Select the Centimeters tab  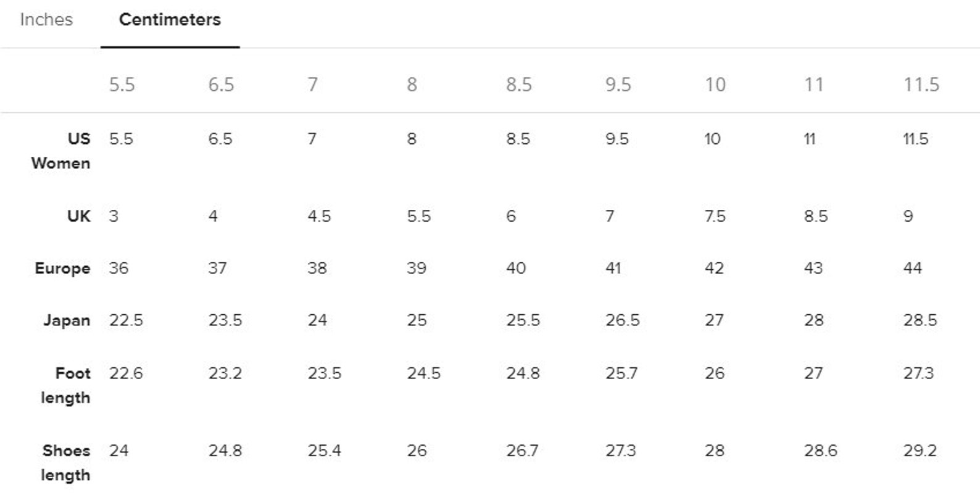170,20
